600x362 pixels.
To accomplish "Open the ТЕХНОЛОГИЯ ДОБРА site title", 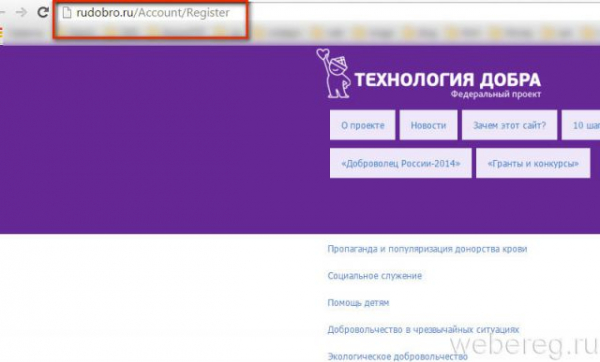I will pos(448,80).
